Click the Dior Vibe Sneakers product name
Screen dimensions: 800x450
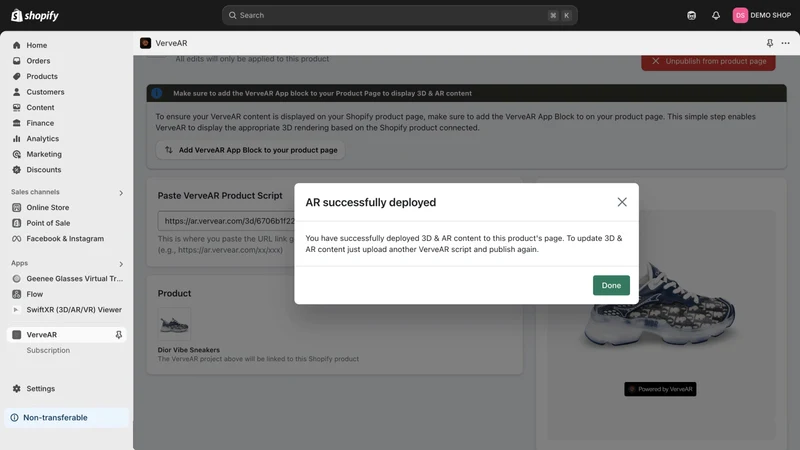188,350
